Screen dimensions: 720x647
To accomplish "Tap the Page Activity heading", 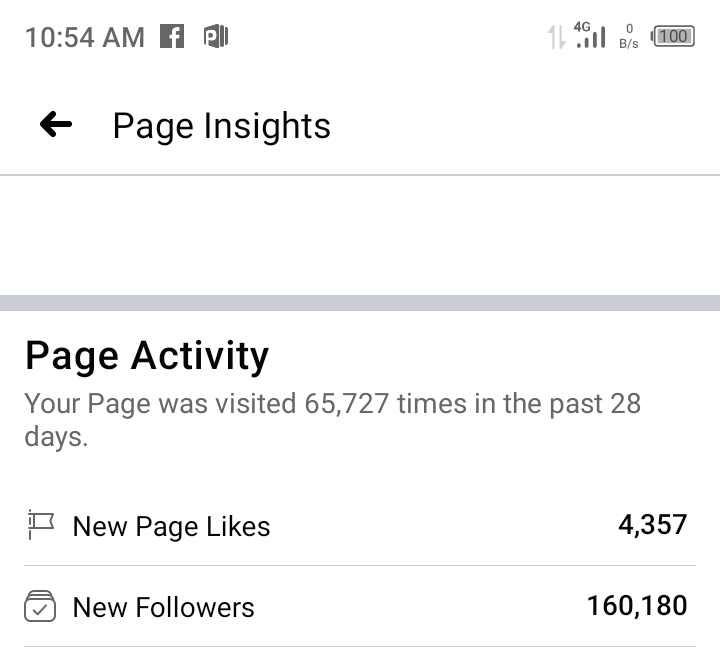I will pos(147,357).
